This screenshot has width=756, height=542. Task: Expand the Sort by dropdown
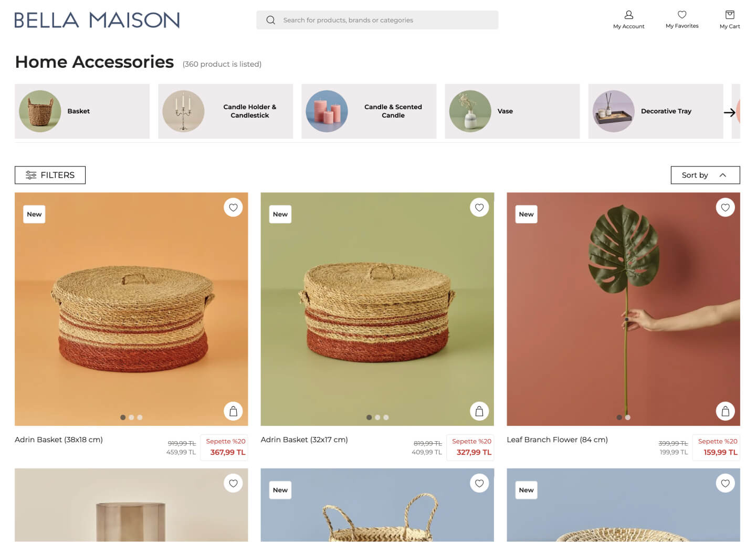coord(705,175)
